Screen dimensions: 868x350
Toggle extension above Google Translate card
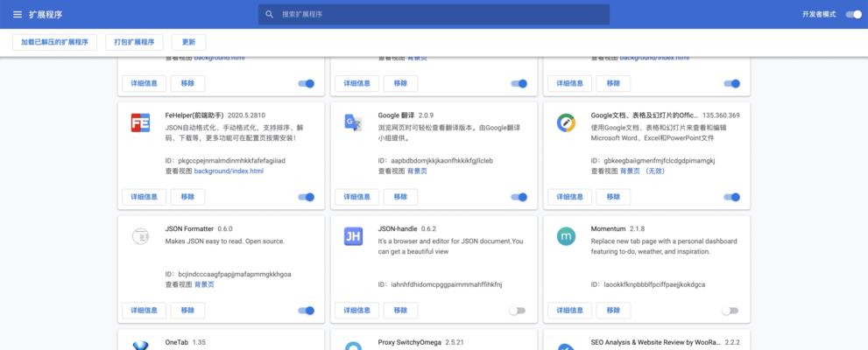click(x=519, y=83)
